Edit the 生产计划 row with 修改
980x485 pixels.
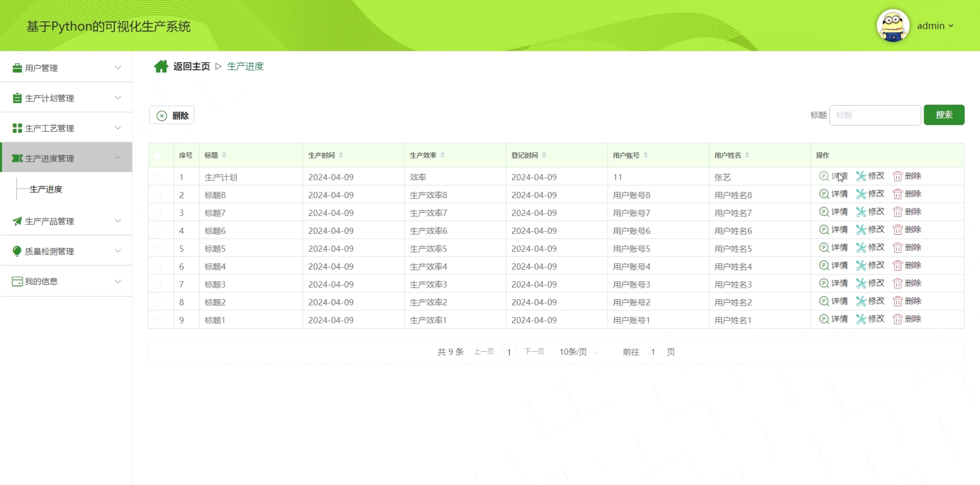pos(870,176)
